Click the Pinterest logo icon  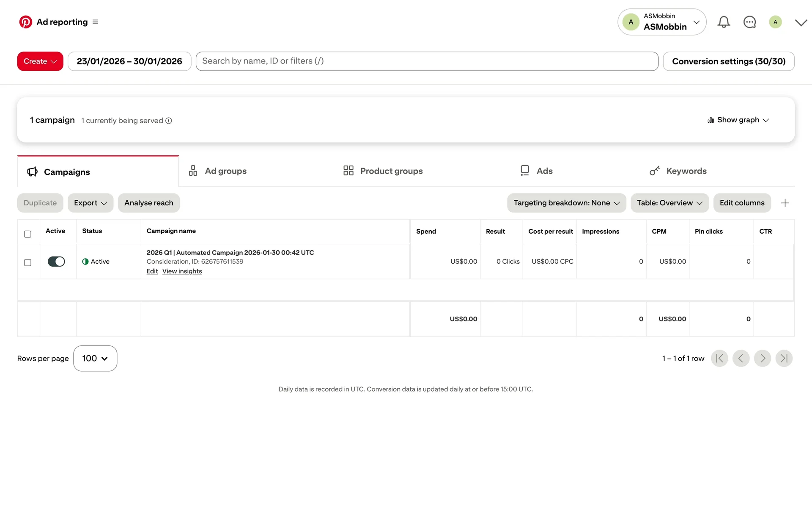[25, 22]
